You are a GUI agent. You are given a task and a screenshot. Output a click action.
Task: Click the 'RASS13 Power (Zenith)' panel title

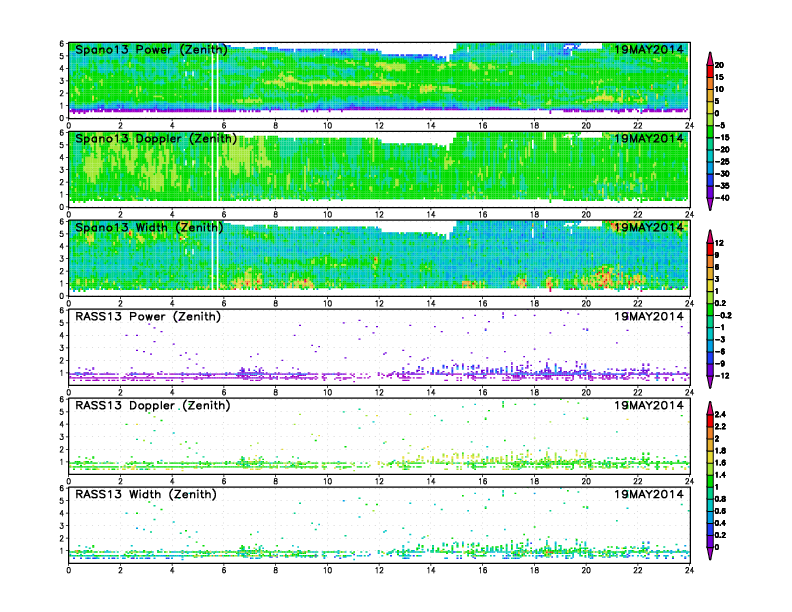(147, 317)
